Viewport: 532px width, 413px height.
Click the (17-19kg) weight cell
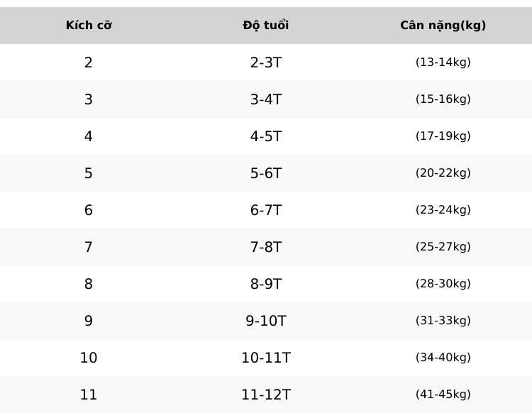443,136
